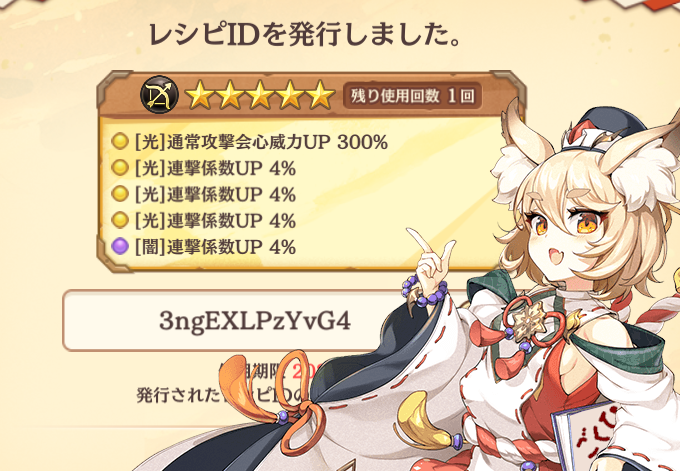Click the heading レシピIDを発行しました。
The image size is (680, 471).
pyautogui.click(x=304, y=35)
